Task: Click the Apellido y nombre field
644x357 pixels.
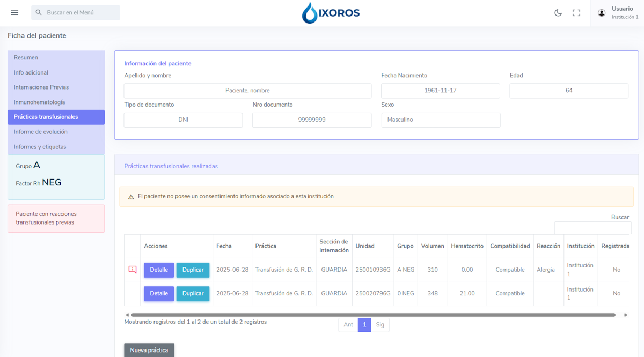Action: (x=247, y=91)
